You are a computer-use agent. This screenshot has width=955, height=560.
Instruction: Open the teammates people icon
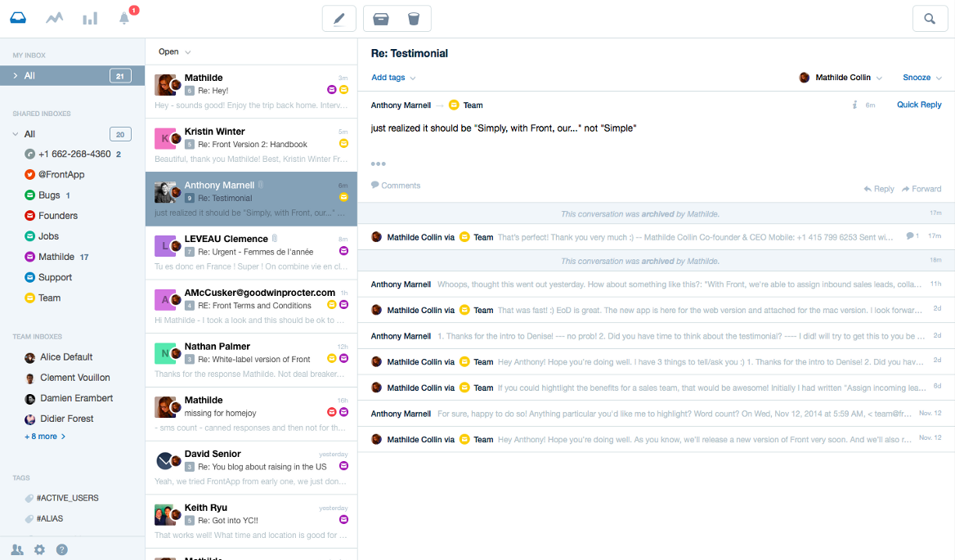18,549
